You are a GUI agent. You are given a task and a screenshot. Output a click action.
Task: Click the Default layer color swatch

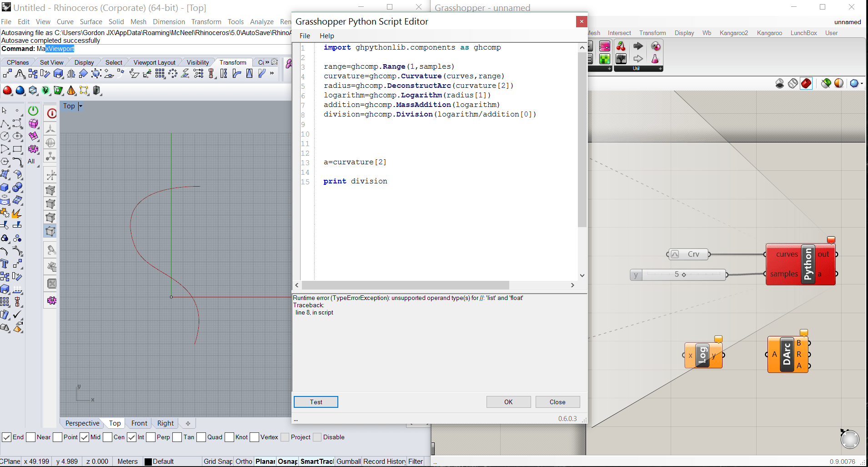(x=148, y=462)
